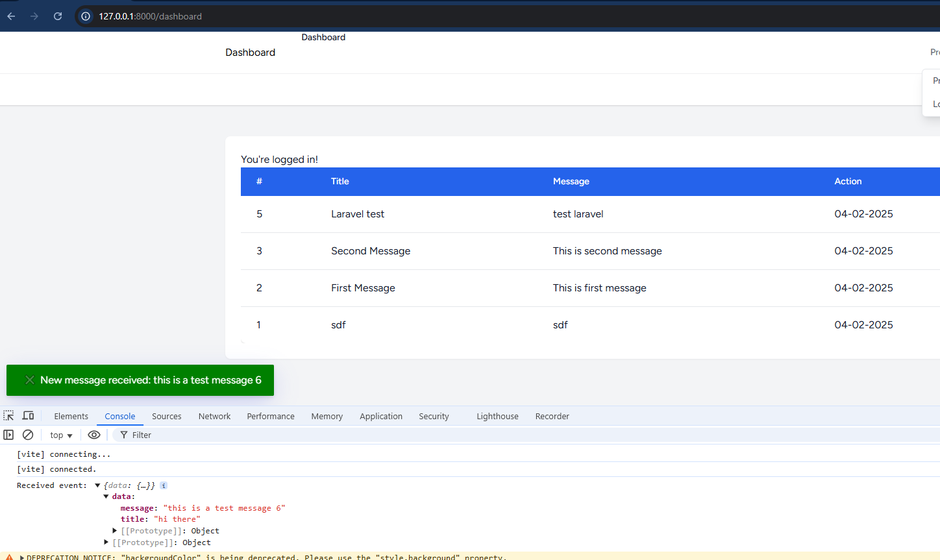Collapse the data object in console output
The width and height of the screenshot is (940, 560).
(x=106, y=496)
